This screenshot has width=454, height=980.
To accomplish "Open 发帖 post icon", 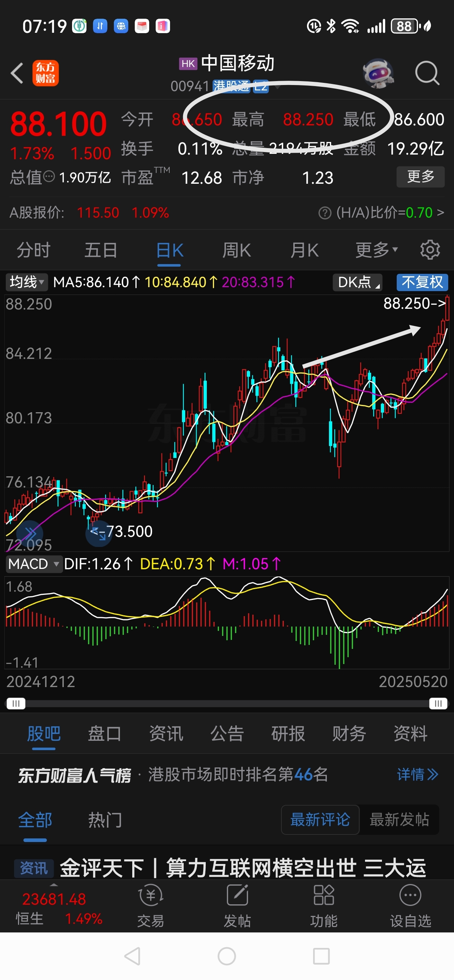I will (x=237, y=906).
